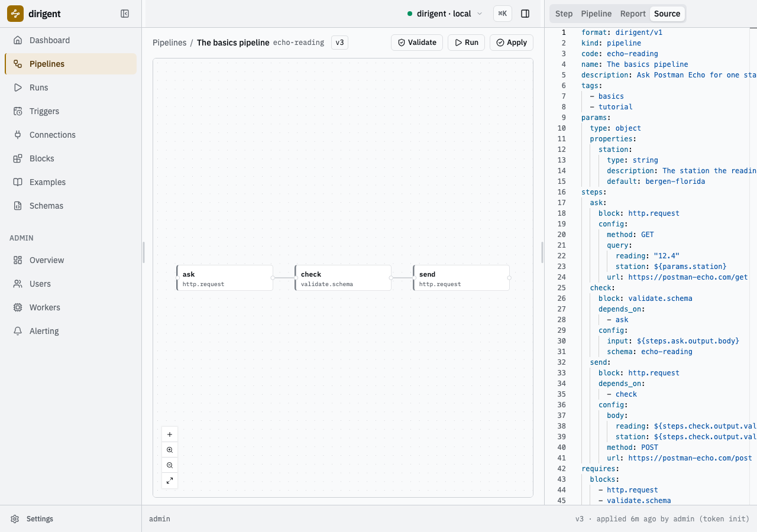Click the Overview grid icon

18,260
